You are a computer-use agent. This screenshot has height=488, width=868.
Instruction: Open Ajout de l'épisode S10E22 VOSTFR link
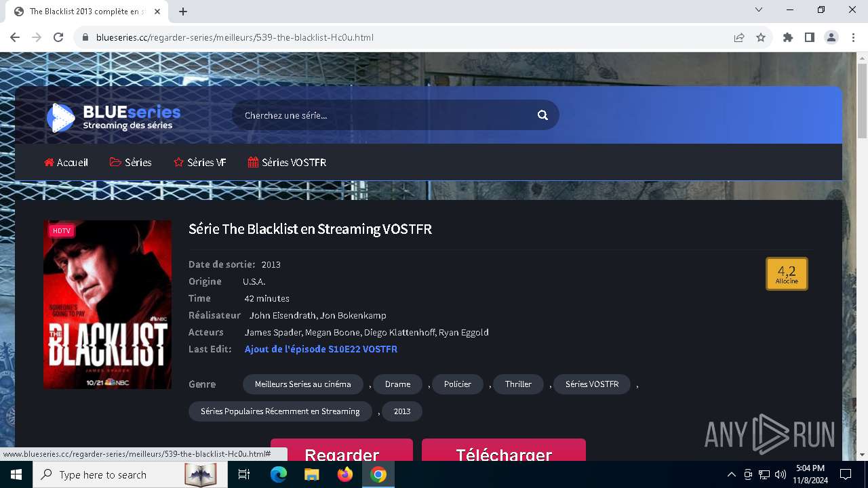tap(321, 349)
